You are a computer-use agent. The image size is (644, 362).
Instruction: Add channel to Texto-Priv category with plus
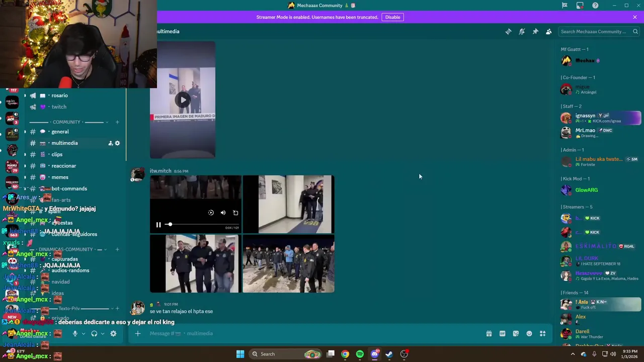coord(117,309)
